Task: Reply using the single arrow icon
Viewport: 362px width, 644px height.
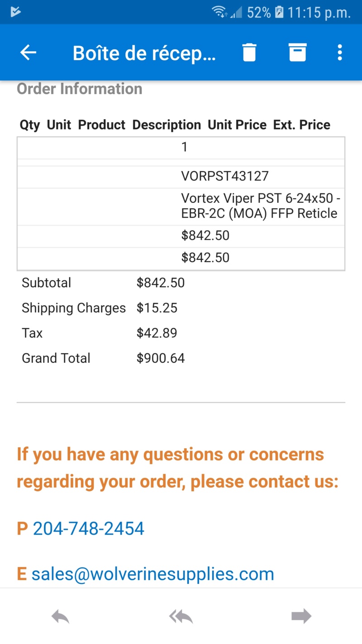Action: click(60, 616)
